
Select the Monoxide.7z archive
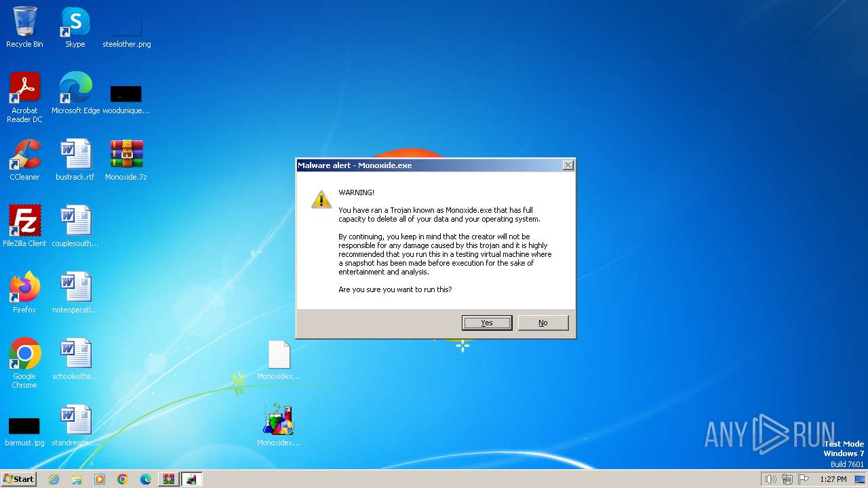[x=126, y=160]
